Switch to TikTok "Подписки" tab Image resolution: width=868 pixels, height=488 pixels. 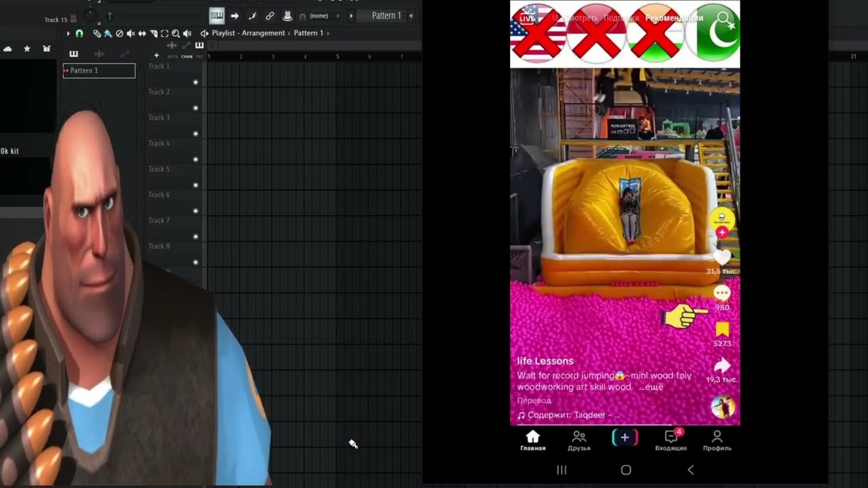tap(623, 18)
